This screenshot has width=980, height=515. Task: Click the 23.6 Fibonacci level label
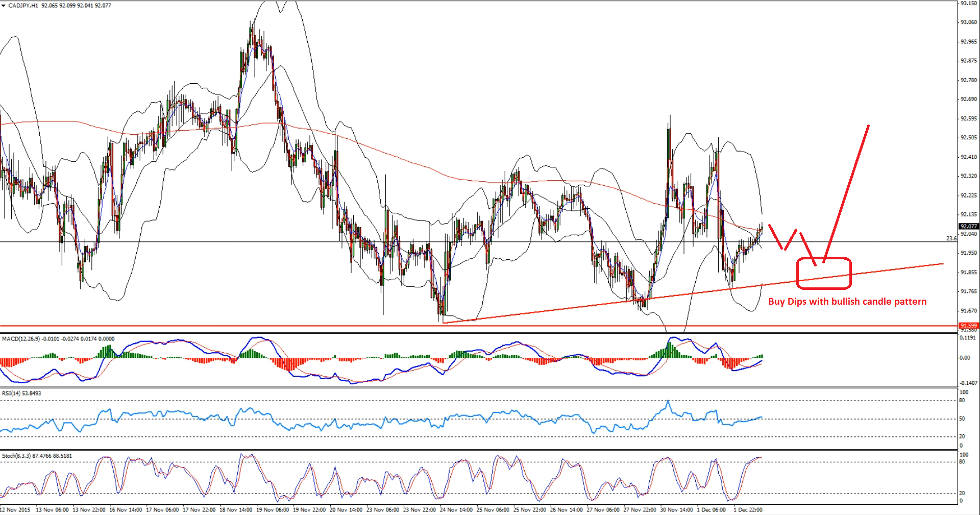point(951,238)
